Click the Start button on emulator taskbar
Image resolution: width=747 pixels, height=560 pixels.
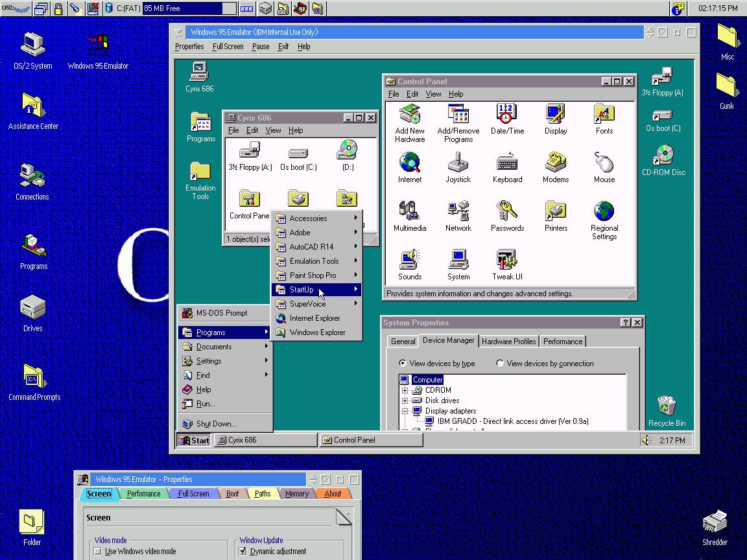coord(194,440)
